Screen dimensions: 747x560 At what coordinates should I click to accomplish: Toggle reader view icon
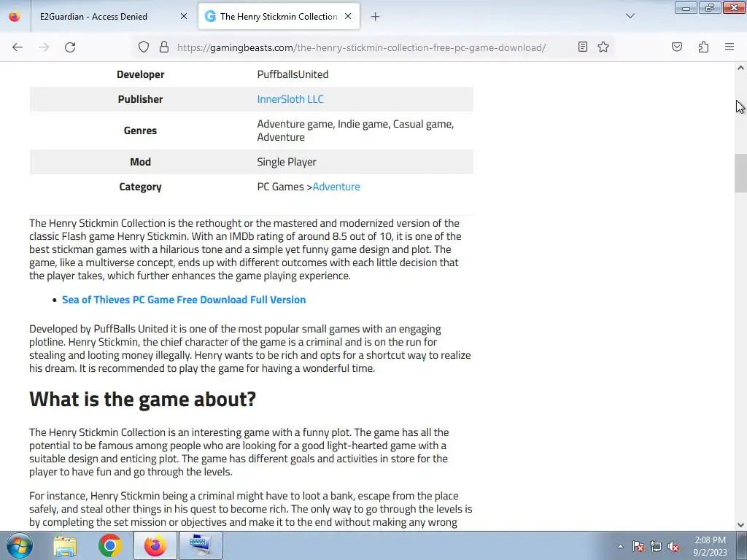tap(582, 47)
